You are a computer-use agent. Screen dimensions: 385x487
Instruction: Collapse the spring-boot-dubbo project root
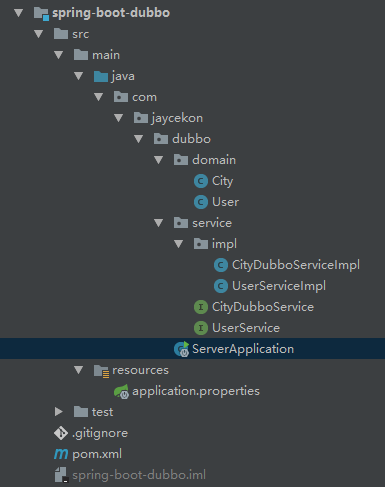tap(19, 13)
